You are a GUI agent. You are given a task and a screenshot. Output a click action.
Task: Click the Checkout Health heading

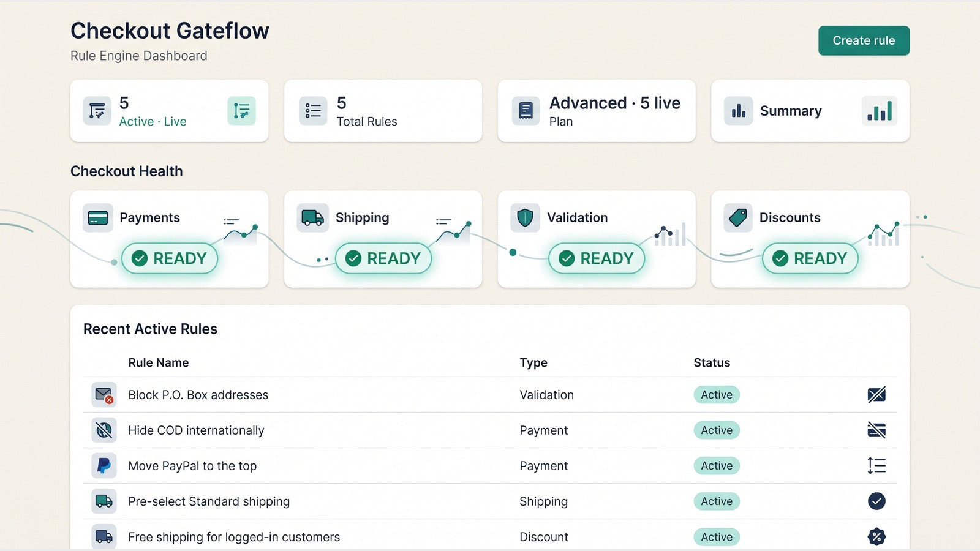click(x=126, y=171)
